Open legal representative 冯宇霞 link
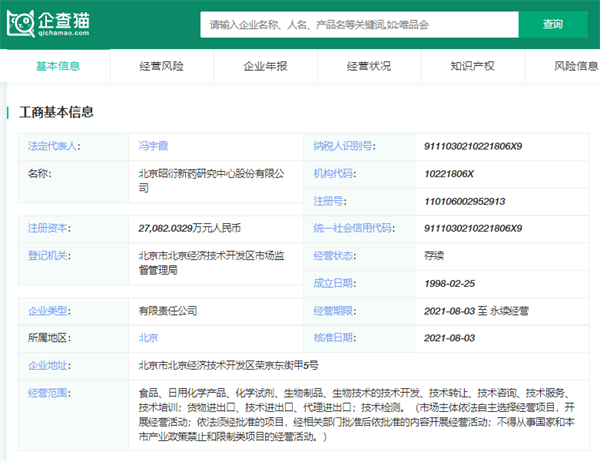Viewport: 600px width, 461px height. tap(155, 146)
